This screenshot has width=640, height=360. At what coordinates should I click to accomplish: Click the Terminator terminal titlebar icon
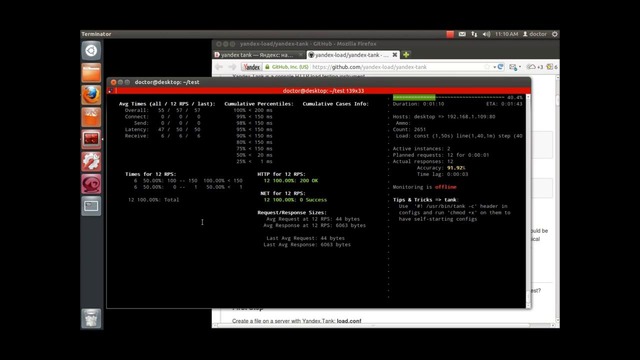(x=111, y=91)
